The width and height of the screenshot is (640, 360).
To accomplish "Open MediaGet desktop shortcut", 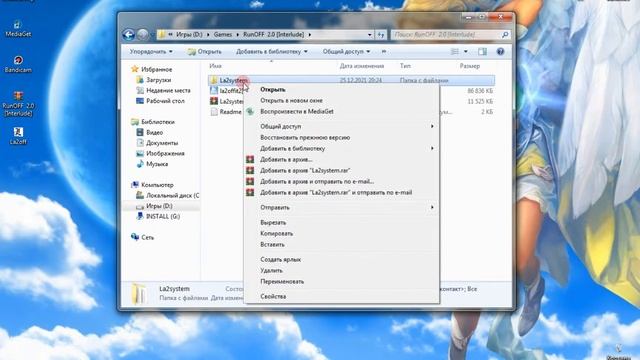I will pyautogui.click(x=18, y=29).
